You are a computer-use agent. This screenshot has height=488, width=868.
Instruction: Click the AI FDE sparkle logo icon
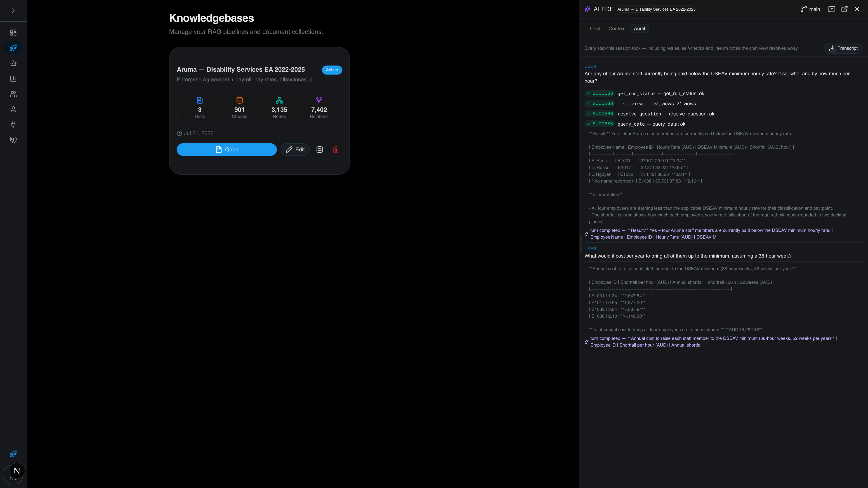pyautogui.click(x=587, y=9)
